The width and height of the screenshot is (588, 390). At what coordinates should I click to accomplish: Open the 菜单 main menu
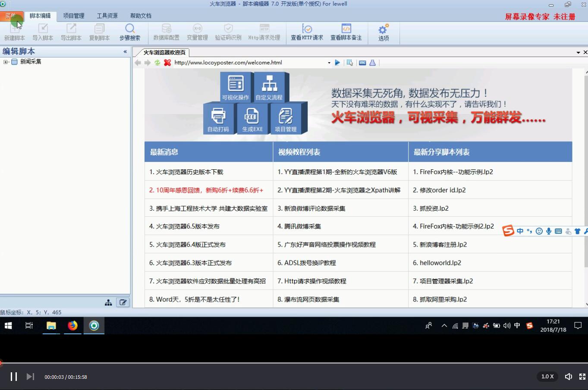[11, 16]
